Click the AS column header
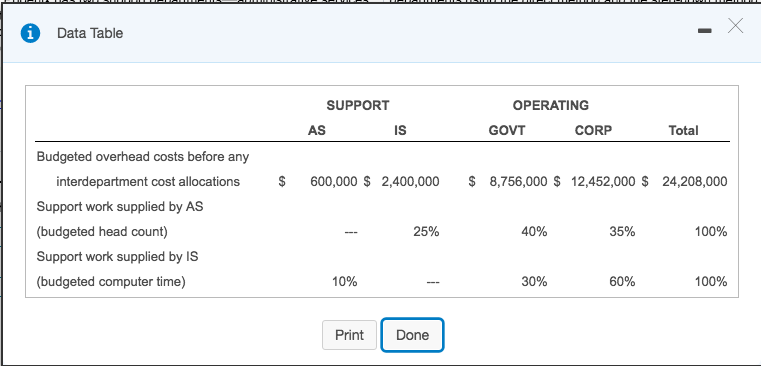 point(317,130)
